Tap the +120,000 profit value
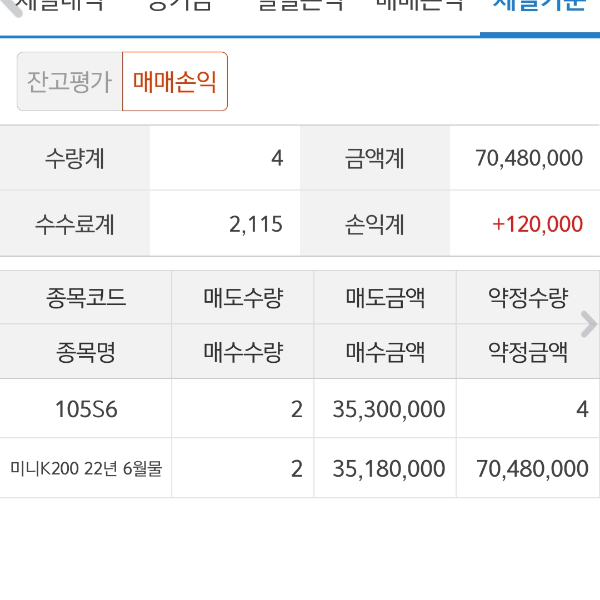Viewport: 600px width, 600px height. click(x=537, y=224)
